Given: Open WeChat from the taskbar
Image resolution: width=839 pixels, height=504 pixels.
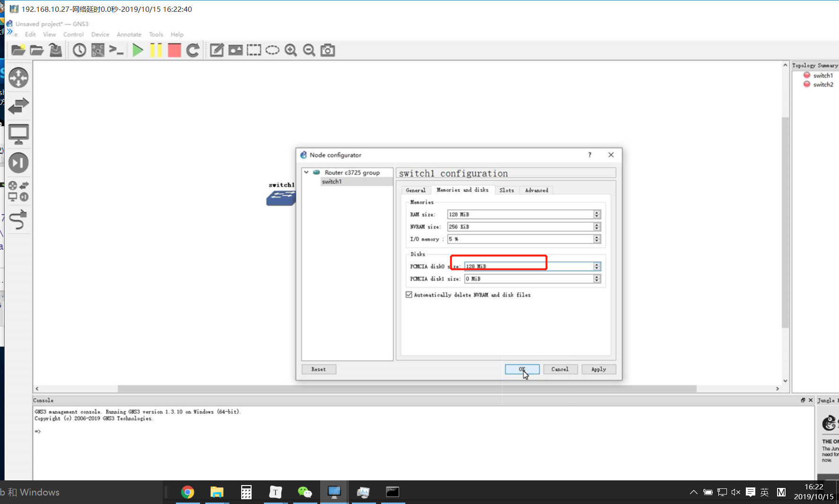Looking at the screenshot, I should pyautogui.click(x=305, y=492).
